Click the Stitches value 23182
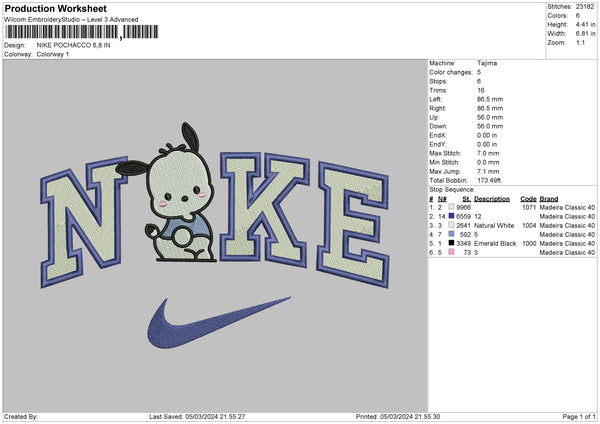Viewport: 600px width, 424px height. point(585,7)
